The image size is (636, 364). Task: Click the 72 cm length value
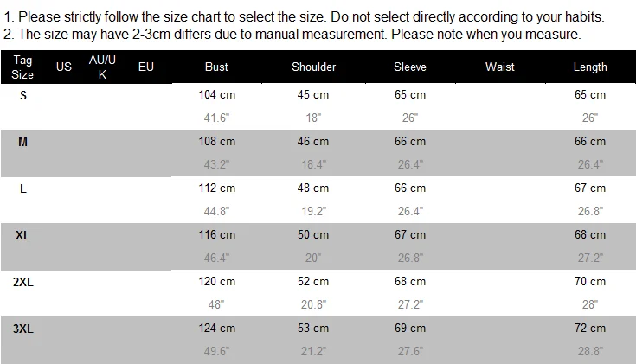(590, 329)
